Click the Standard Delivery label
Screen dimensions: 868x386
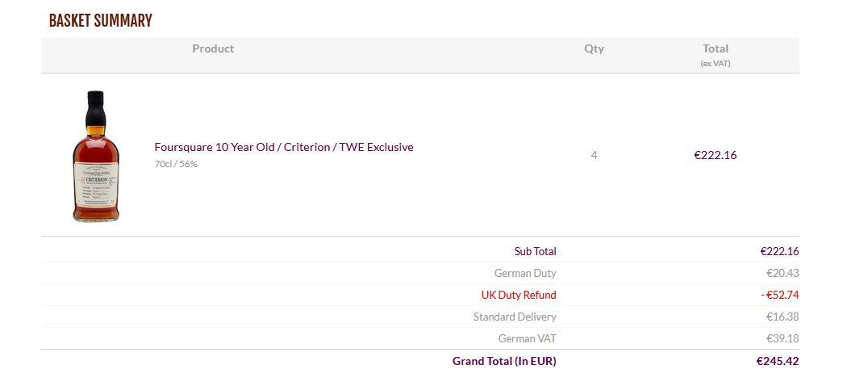click(x=515, y=317)
